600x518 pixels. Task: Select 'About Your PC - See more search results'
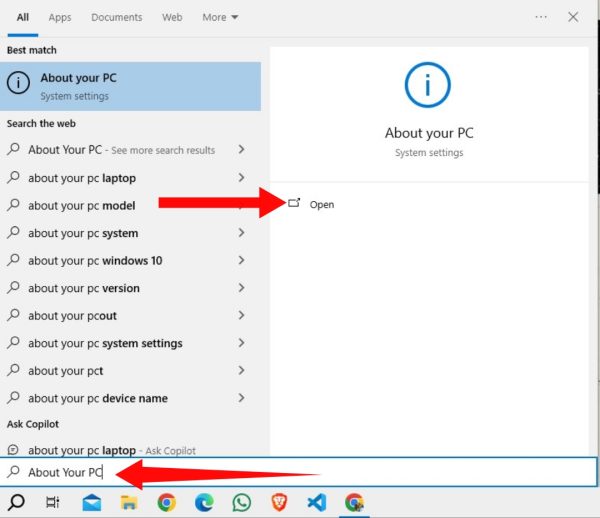pos(121,150)
